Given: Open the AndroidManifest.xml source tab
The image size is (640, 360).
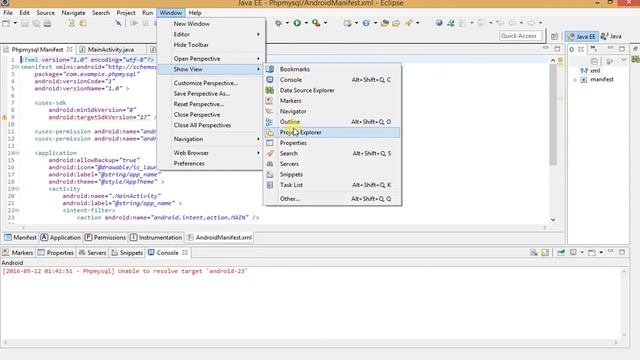Looking at the screenshot, I should point(220,237).
